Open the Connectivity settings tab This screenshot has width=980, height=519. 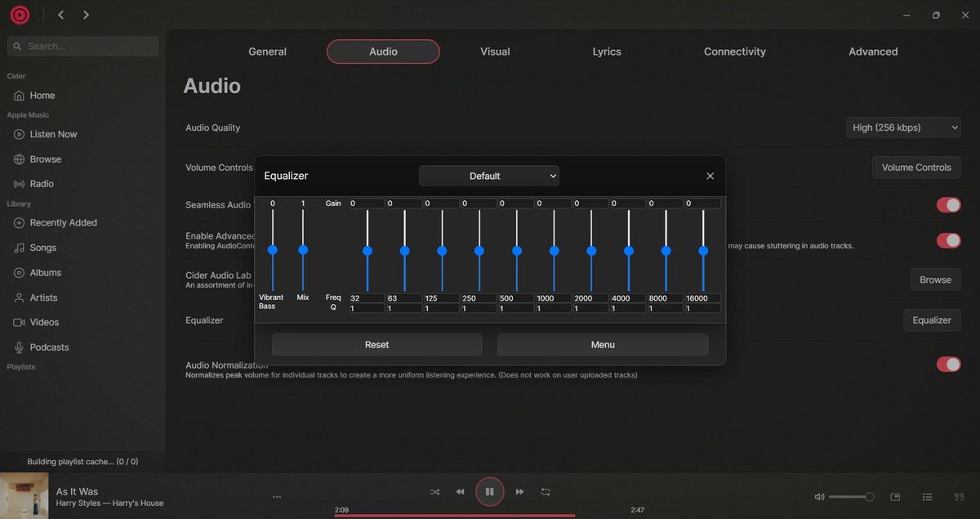coord(734,51)
